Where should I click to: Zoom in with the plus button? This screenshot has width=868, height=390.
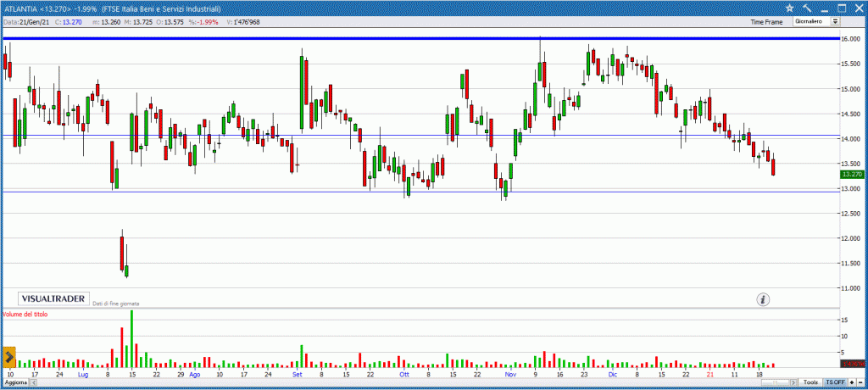[852, 382]
